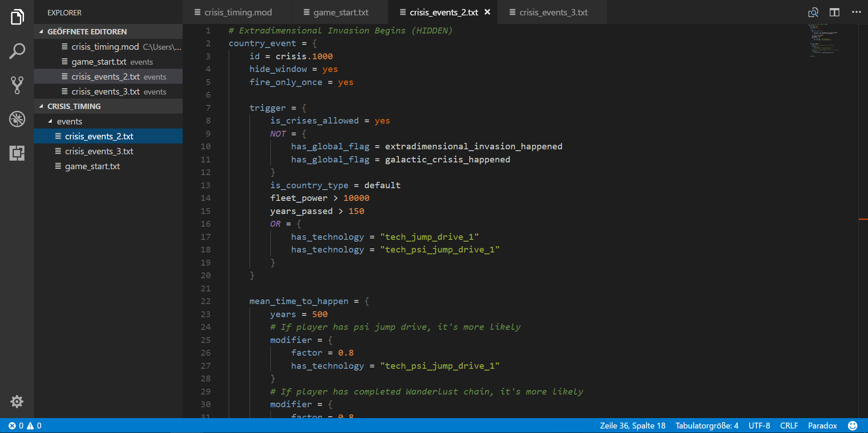
Task: Click the preview/search file icon in editor toolbar
Action: (813, 12)
